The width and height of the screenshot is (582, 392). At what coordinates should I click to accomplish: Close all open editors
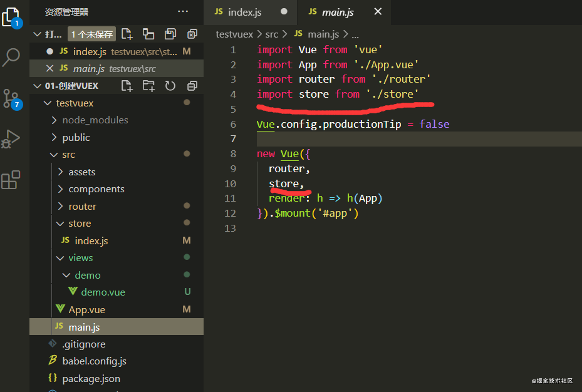click(x=192, y=34)
